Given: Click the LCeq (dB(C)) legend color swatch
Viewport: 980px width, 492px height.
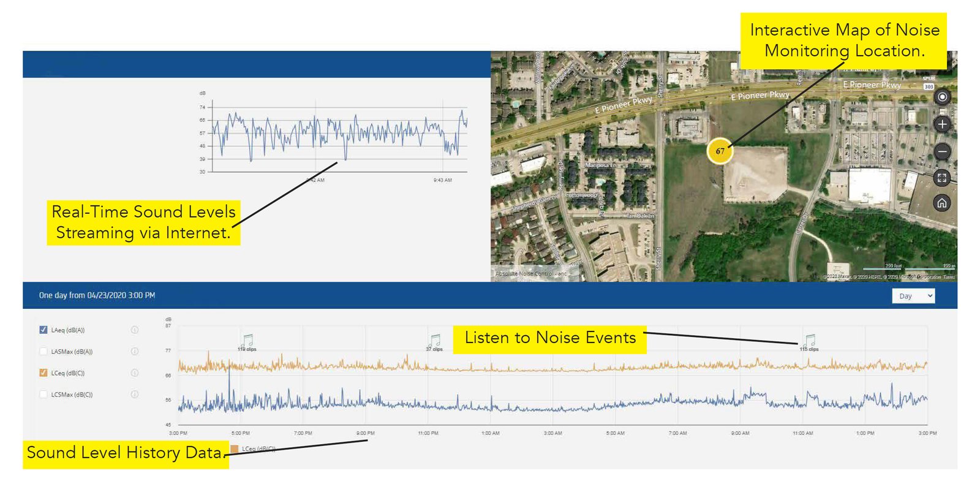Looking at the screenshot, I should click(234, 449).
